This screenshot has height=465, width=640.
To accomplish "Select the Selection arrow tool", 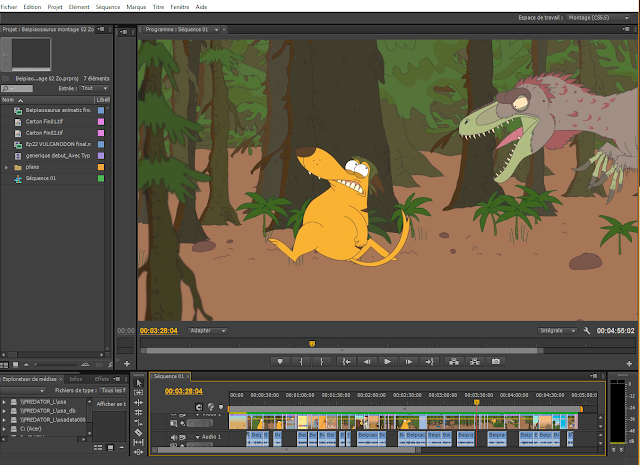I will pos(138,383).
